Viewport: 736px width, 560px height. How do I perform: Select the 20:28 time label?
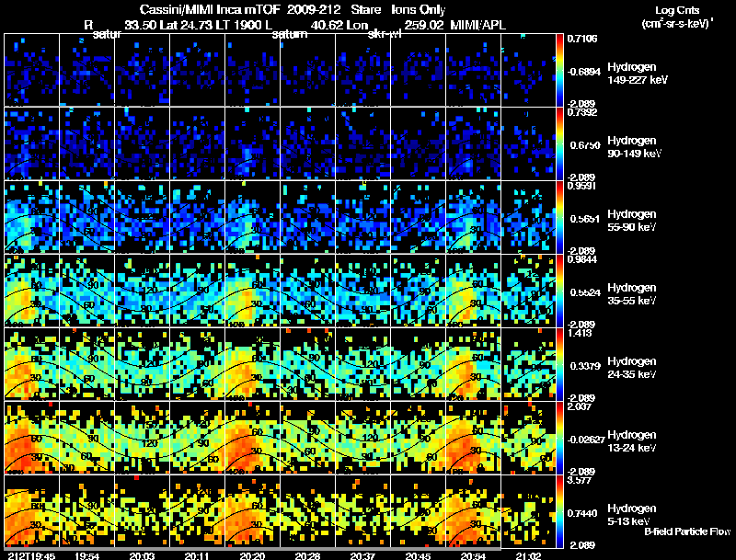point(307,555)
